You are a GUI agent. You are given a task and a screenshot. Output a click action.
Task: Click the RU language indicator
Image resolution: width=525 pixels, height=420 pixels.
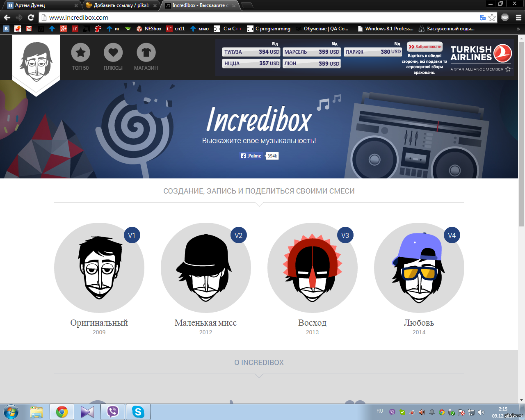380,411
